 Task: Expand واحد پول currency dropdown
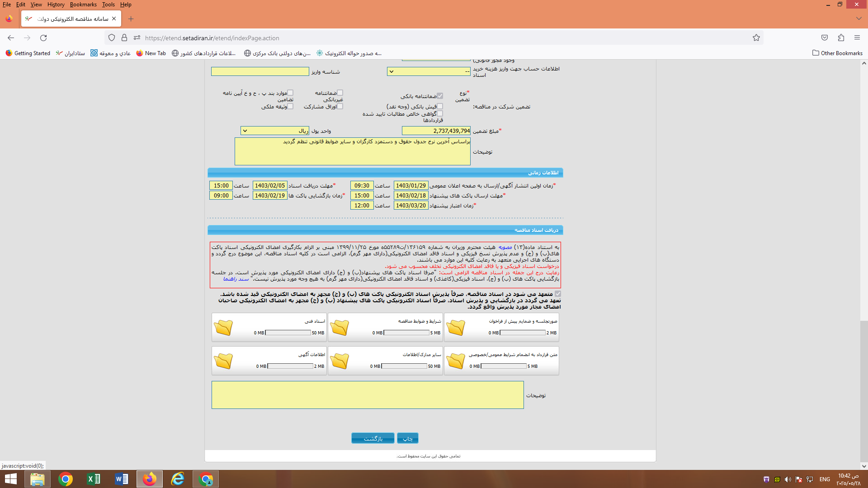coord(275,131)
